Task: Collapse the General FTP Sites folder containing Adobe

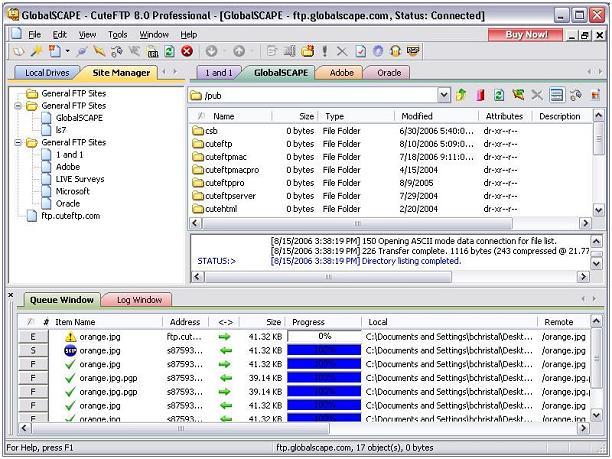Action: click(x=19, y=143)
